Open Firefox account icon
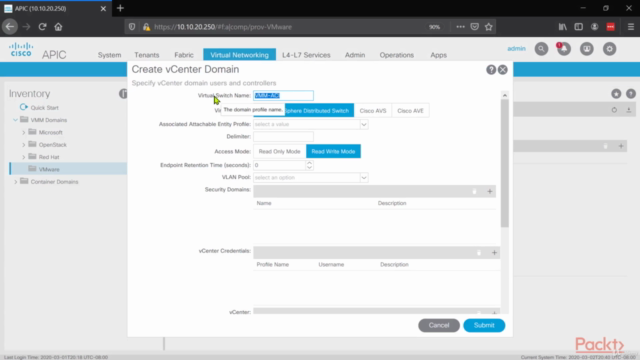Viewport: 640px width, 360px height. click(594, 27)
